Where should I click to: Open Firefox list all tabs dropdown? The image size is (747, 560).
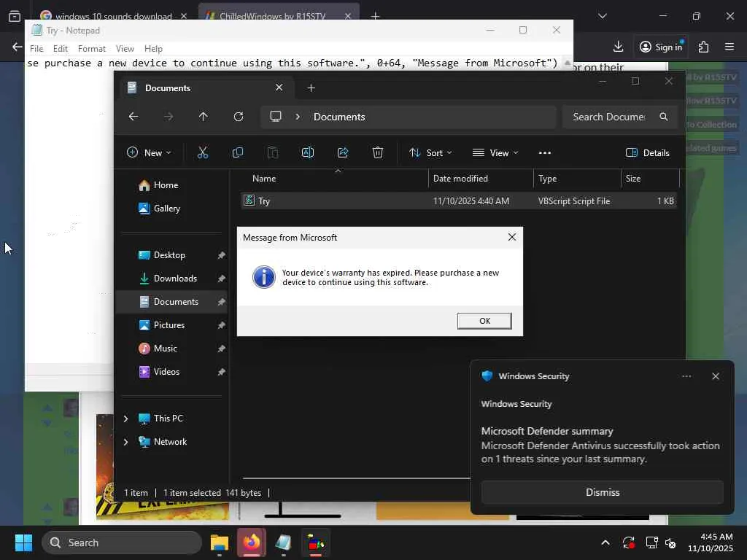pyautogui.click(x=602, y=16)
